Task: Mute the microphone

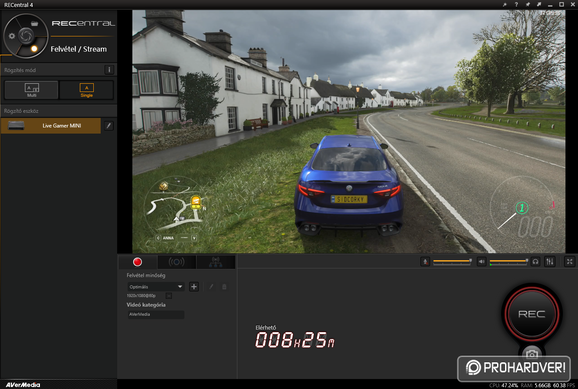Action: click(425, 262)
